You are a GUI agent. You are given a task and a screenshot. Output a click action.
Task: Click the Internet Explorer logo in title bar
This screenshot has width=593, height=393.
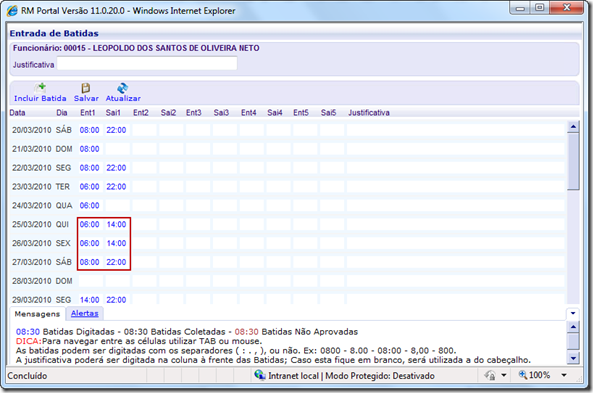(12, 11)
